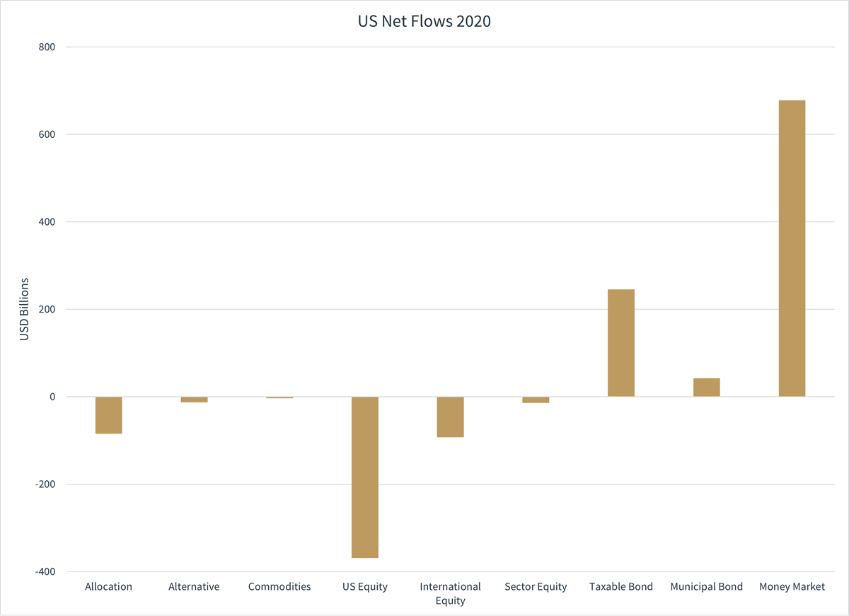This screenshot has width=849, height=616.
Task: Click the US Equity x-axis label
Action: click(365, 587)
